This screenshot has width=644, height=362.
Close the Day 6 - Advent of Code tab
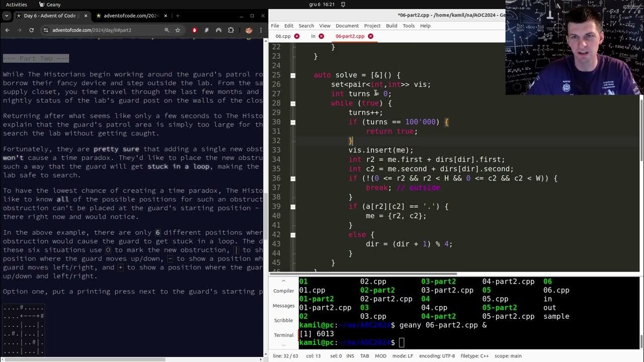point(86,16)
